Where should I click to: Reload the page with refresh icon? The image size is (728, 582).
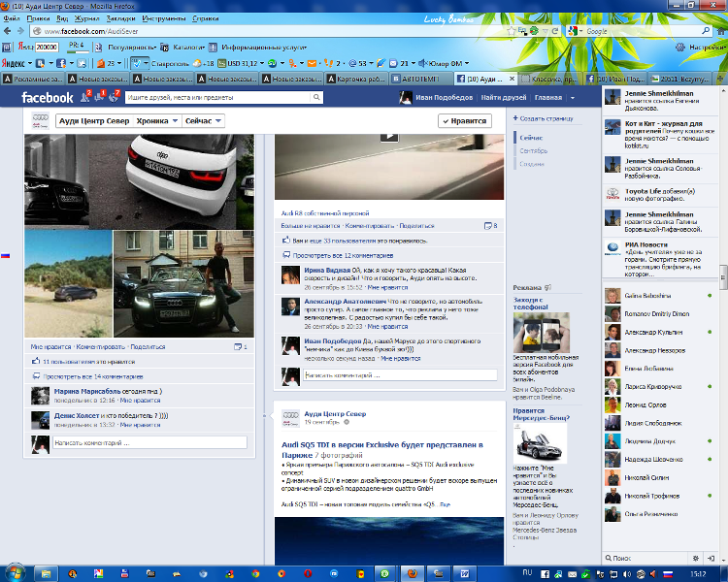(x=555, y=31)
